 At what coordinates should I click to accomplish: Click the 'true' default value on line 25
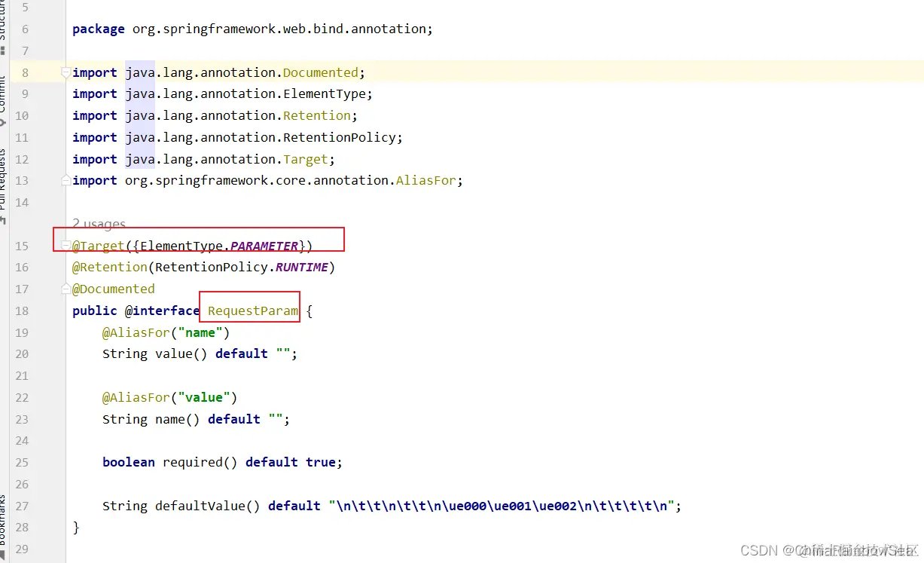coord(321,462)
